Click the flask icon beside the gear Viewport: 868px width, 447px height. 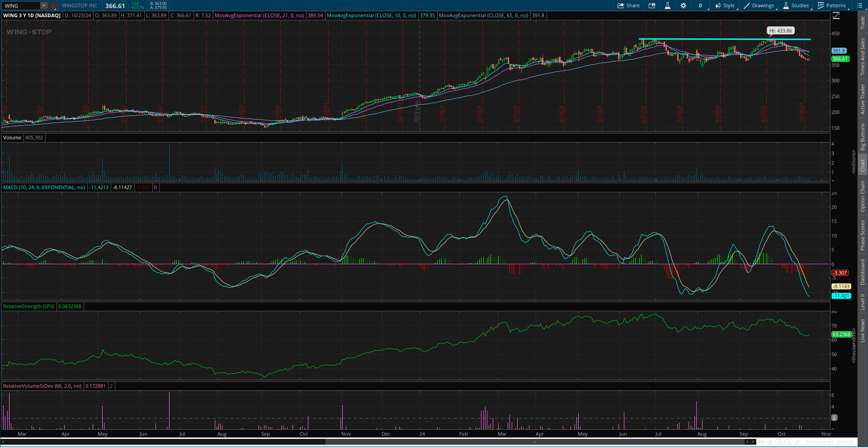(667, 5)
